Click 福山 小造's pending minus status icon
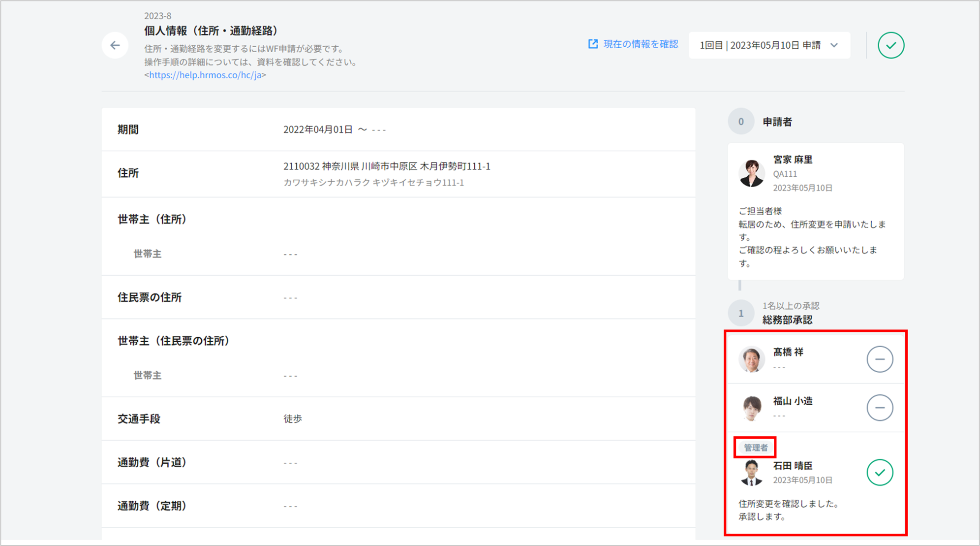This screenshot has height=546, width=980. [879, 408]
